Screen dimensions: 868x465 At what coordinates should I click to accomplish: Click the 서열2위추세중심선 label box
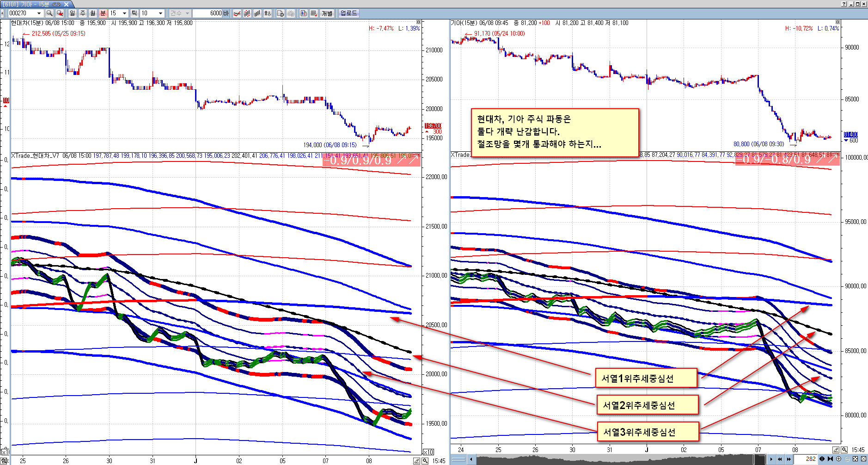[648, 405]
